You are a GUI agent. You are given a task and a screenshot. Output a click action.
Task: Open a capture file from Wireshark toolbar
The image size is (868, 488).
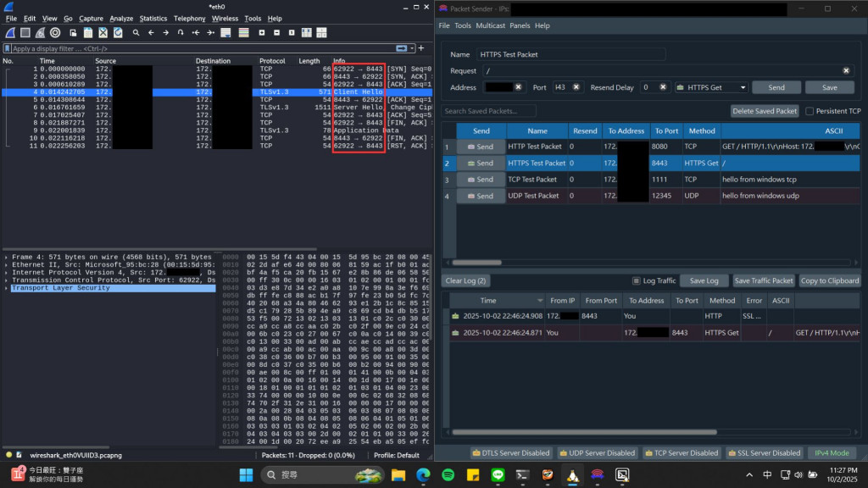pos(73,33)
